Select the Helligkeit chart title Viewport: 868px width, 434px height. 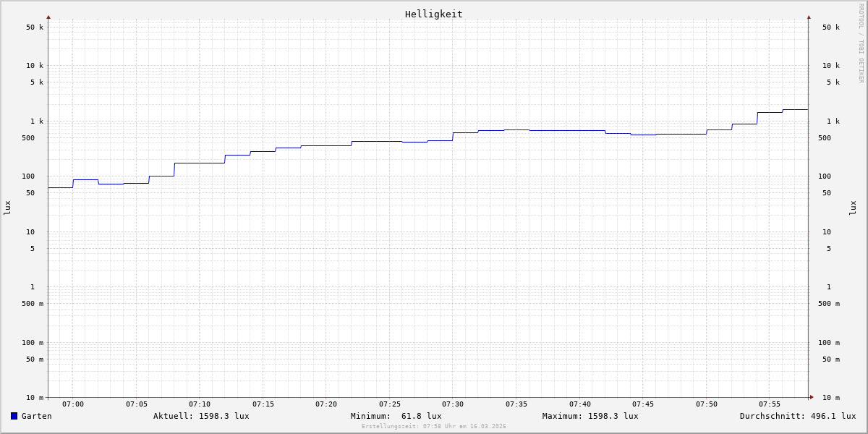(433, 14)
